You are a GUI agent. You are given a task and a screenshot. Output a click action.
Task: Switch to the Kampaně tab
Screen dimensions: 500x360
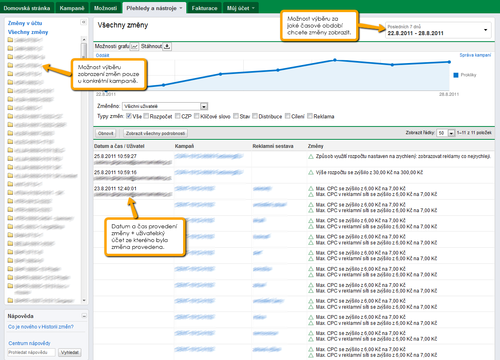72,8
